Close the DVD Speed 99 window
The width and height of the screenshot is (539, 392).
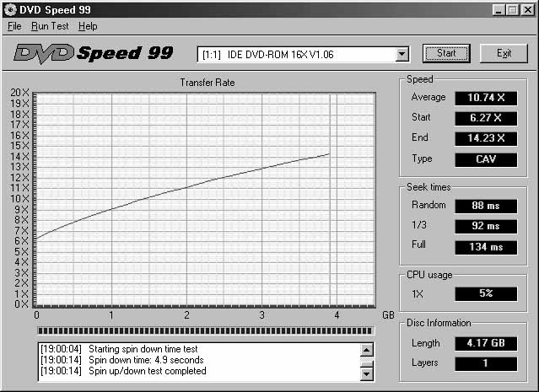click(x=528, y=9)
